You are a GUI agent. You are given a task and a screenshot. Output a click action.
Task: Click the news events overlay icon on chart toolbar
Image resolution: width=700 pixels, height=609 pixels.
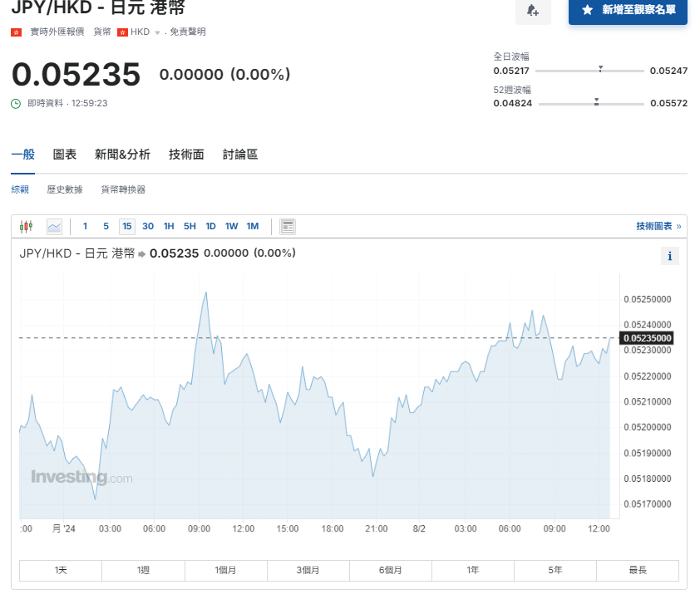pyautogui.click(x=286, y=225)
